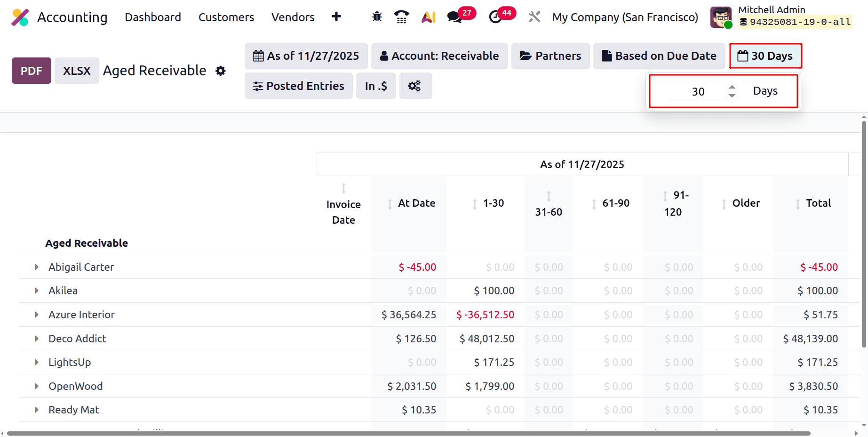Image resolution: width=868 pixels, height=437 pixels.
Task: Click the plus new menu icon
Action: tap(336, 16)
